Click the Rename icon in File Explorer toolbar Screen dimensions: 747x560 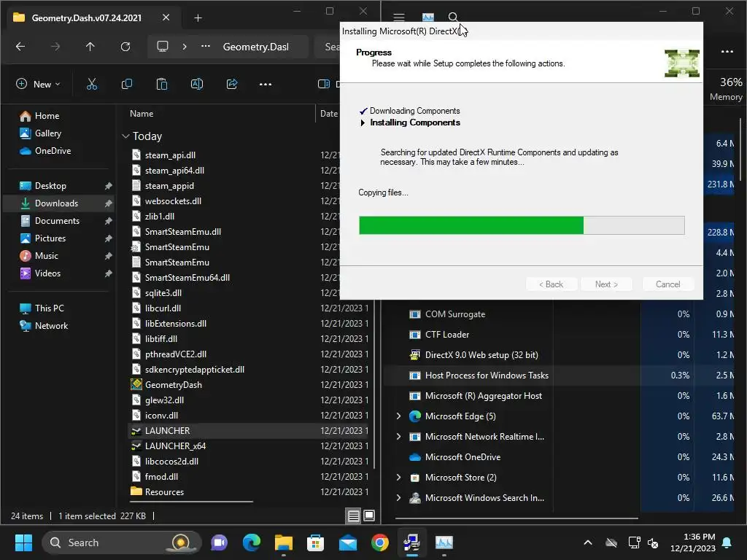coord(197,85)
